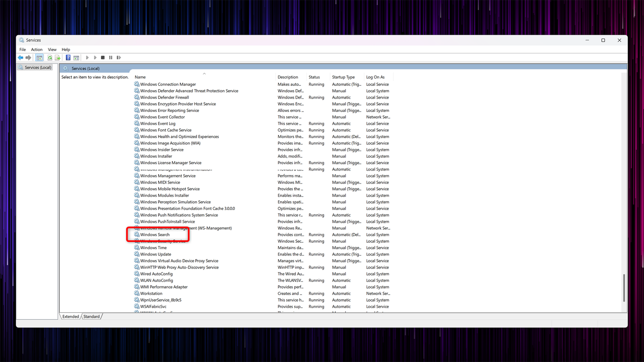This screenshot has height=362, width=644.
Task: Click gear icon beside Windows Defender Firewall
Action: [137, 97]
